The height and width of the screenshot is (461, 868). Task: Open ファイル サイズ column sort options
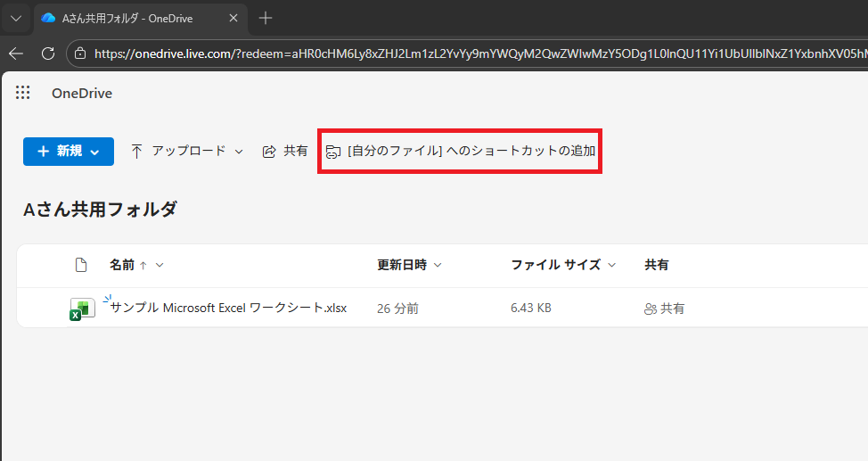(562, 265)
